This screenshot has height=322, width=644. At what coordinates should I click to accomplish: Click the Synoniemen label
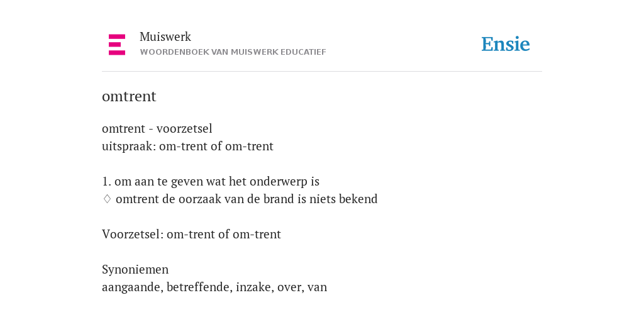135,269
